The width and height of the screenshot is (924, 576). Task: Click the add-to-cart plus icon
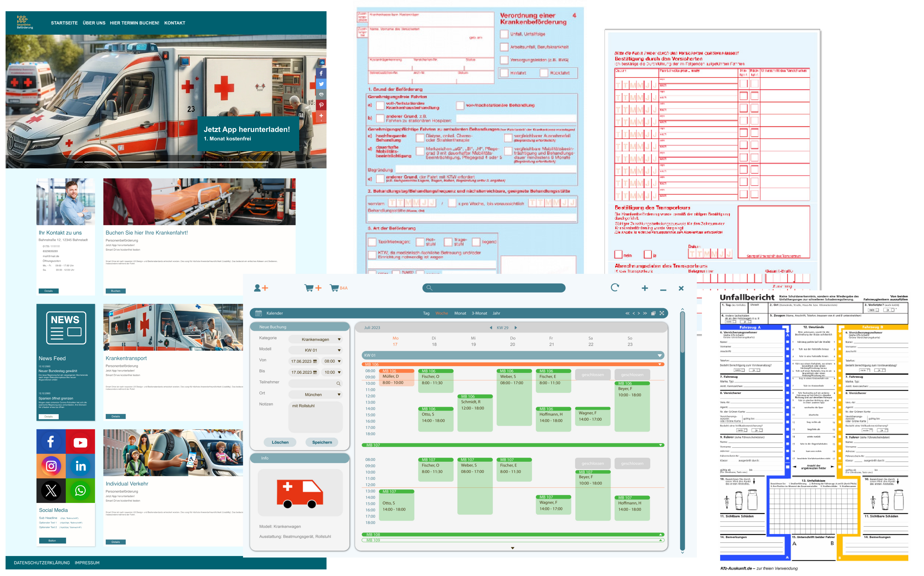313,288
